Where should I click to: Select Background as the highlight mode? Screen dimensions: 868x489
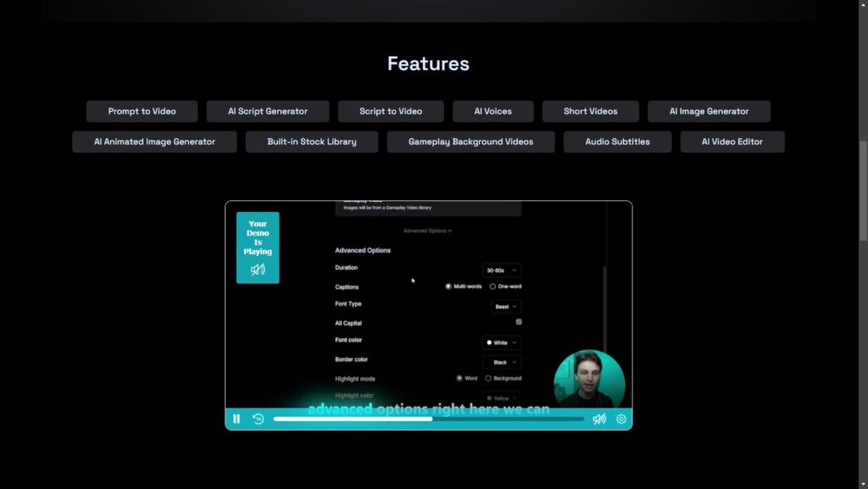click(489, 378)
